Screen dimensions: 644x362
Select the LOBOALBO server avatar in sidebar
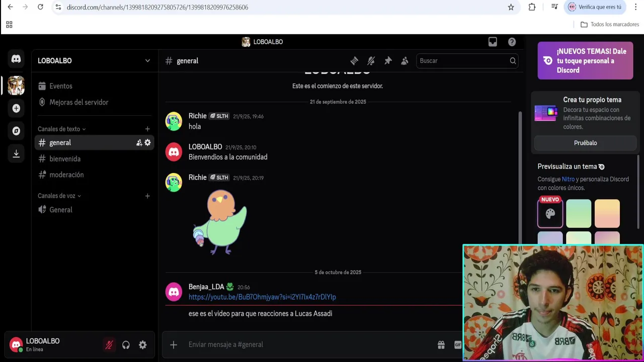[x=16, y=85]
